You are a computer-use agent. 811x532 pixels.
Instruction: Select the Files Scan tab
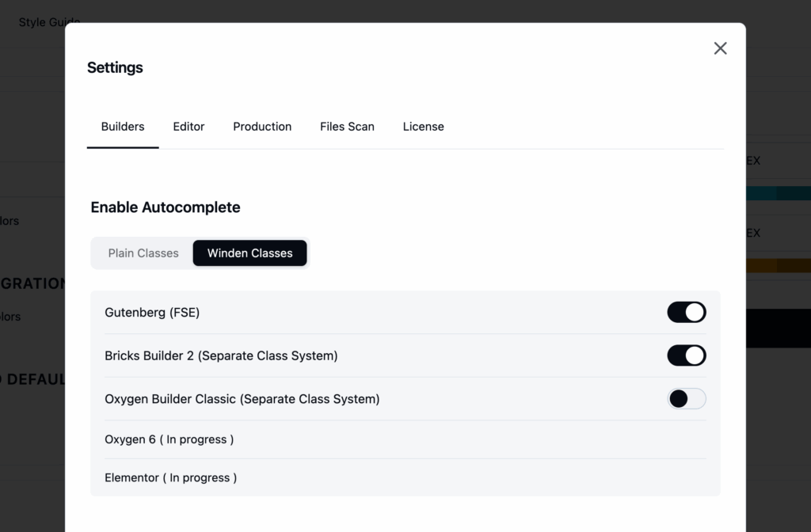(x=347, y=127)
